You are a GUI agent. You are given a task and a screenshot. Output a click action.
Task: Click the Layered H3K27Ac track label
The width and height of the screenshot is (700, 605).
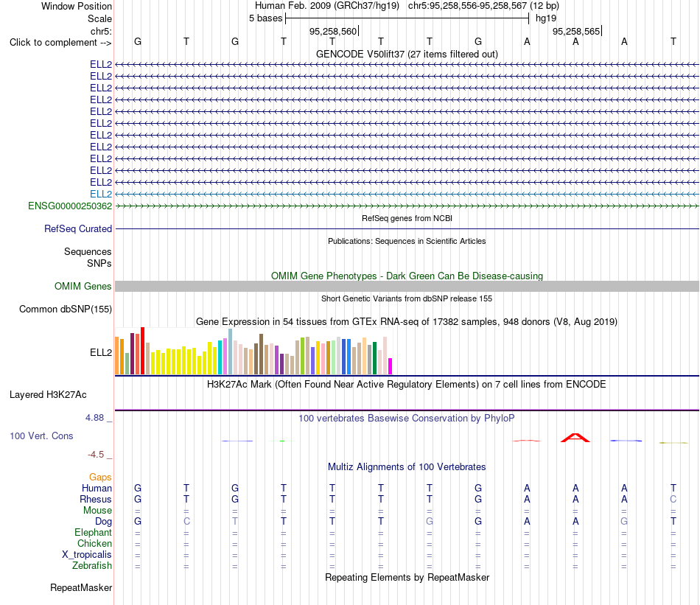pos(48,395)
